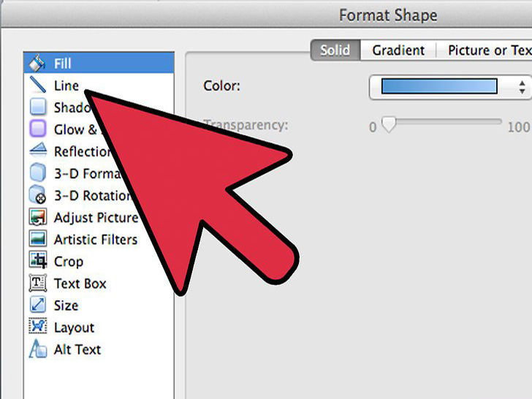The height and width of the screenshot is (399, 532).
Task: Open the Alt Text icon
Action: [37, 349]
